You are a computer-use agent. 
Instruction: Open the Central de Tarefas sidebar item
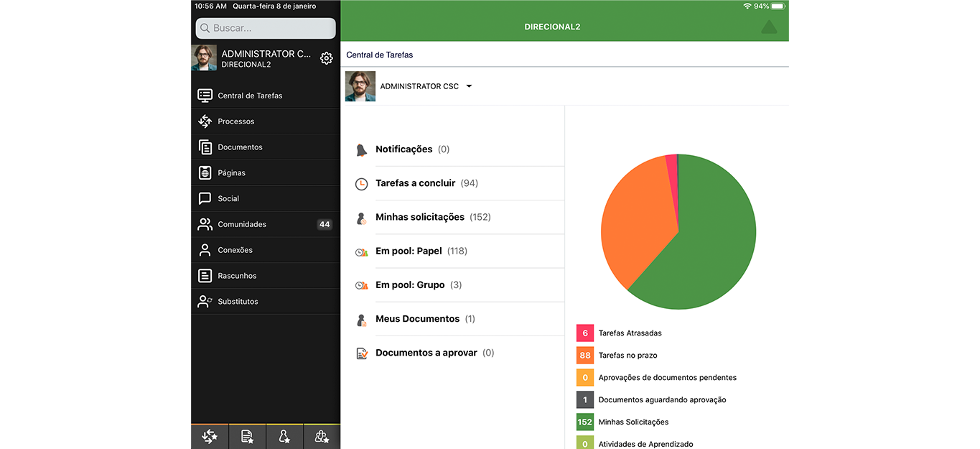coord(250,96)
